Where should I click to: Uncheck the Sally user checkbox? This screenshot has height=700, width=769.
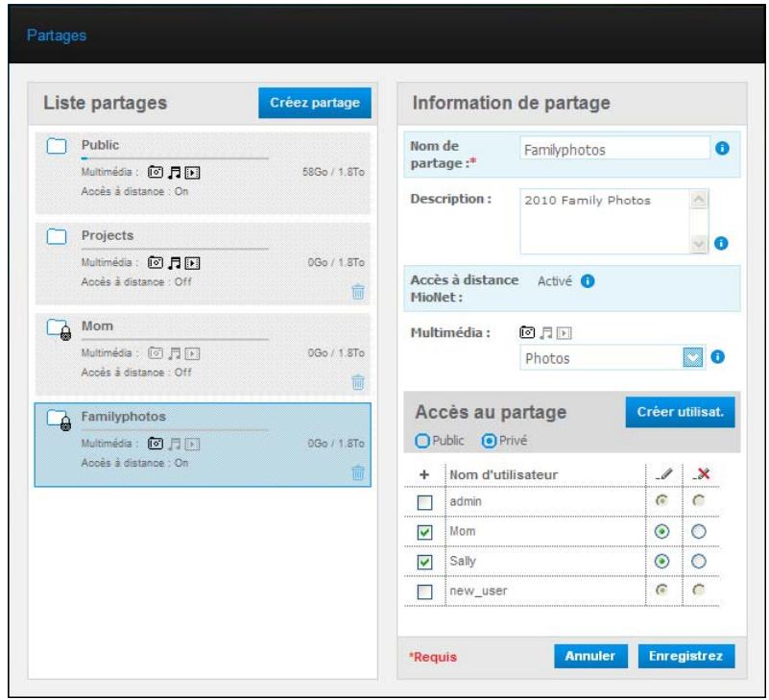[x=424, y=562]
